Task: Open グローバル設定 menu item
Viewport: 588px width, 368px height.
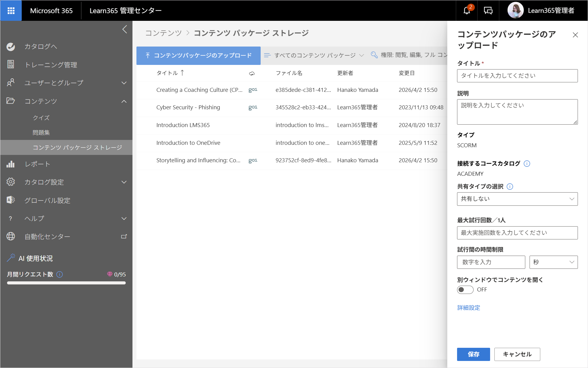Action: tap(47, 200)
